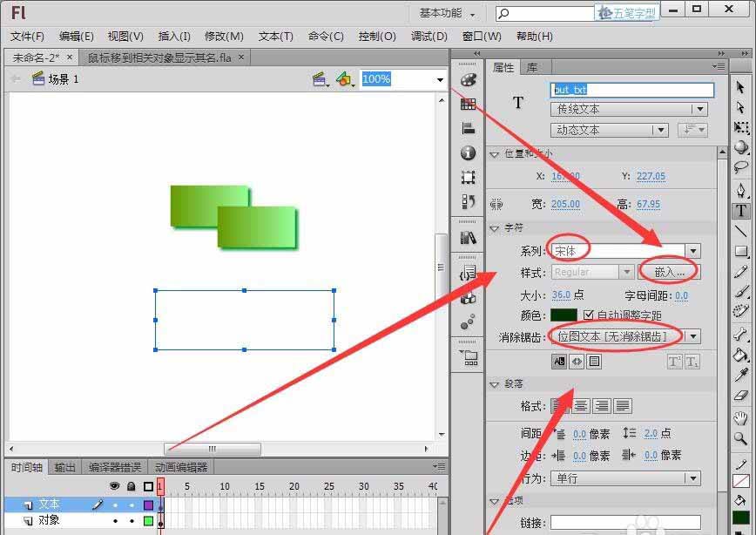Screen dimensions: 756x535
Task: Open the 消除锯齿 anti-alias dropdown
Action: click(626, 336)
